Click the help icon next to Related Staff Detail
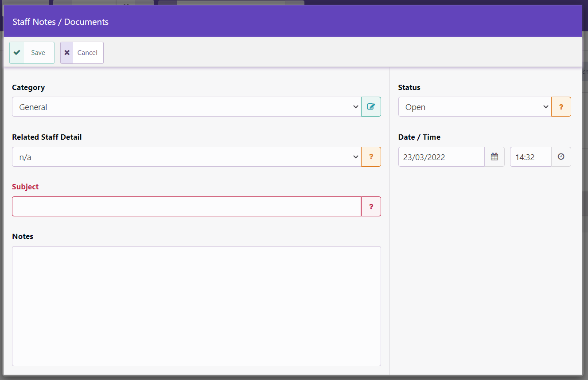 (x=371, y=157)
